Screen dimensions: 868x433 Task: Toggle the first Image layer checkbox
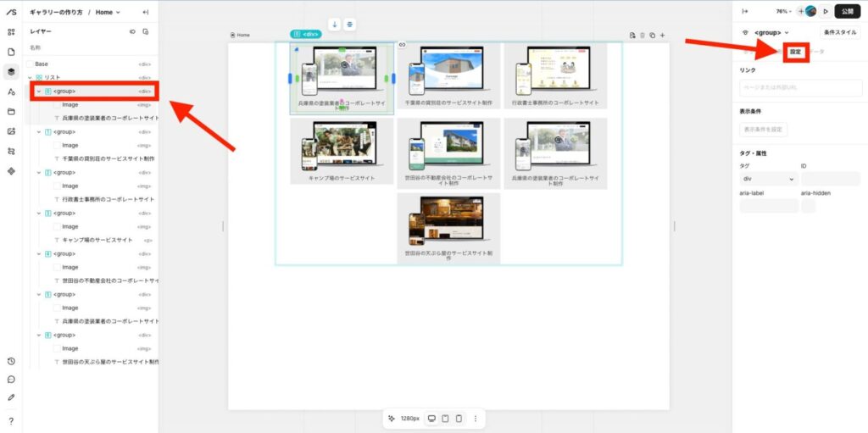click(57, 104)
